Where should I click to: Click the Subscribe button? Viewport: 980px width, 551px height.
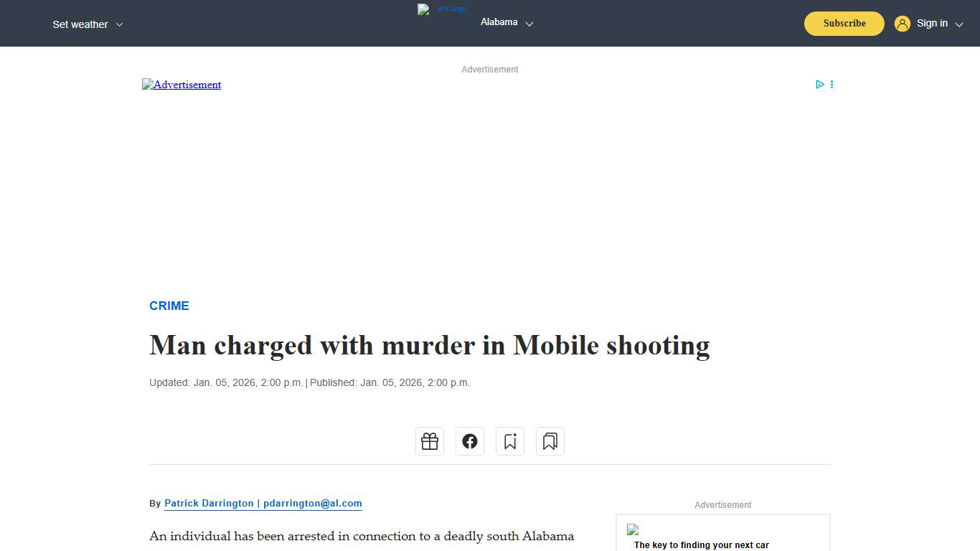844,23
